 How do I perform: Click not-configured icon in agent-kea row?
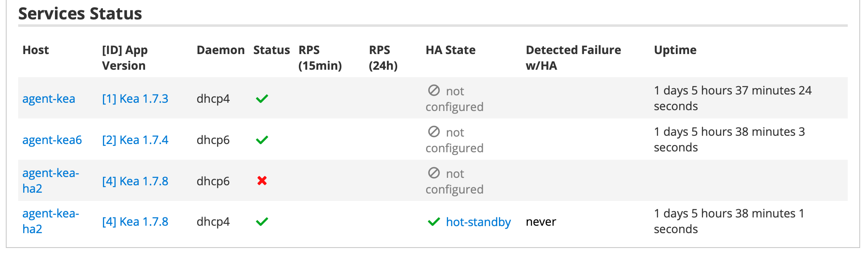point(434,90)
